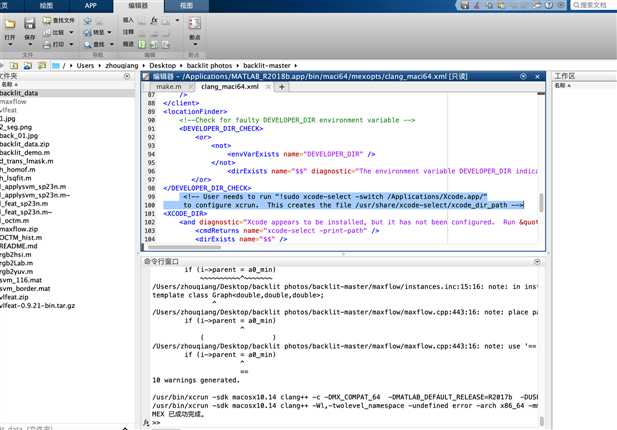This screenshot has width=617, height=430.
Task: Expand the 比较 (Compare) dropdown arrow
Action: (71, 32)
